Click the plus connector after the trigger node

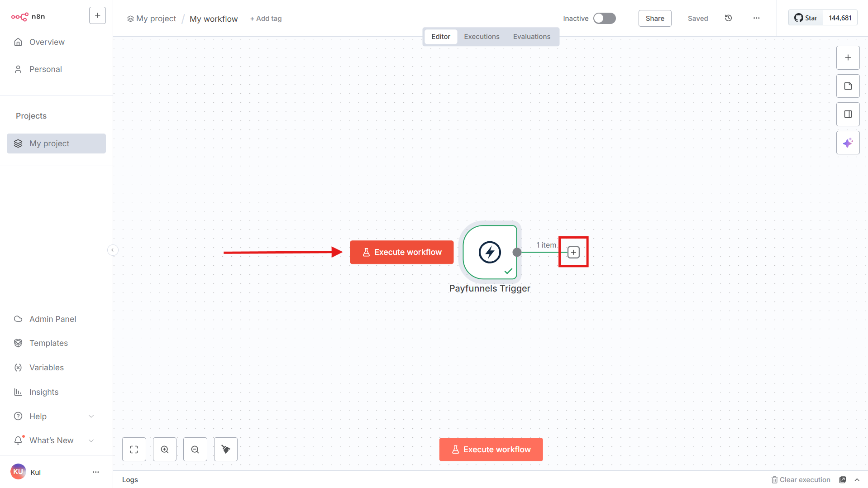pyautogui.click(x=573, y=252)
